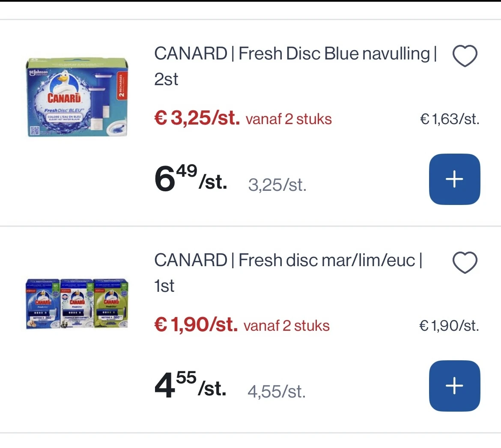Click the '1st' quantity label
501x448 pixels.
pos(164,286)
